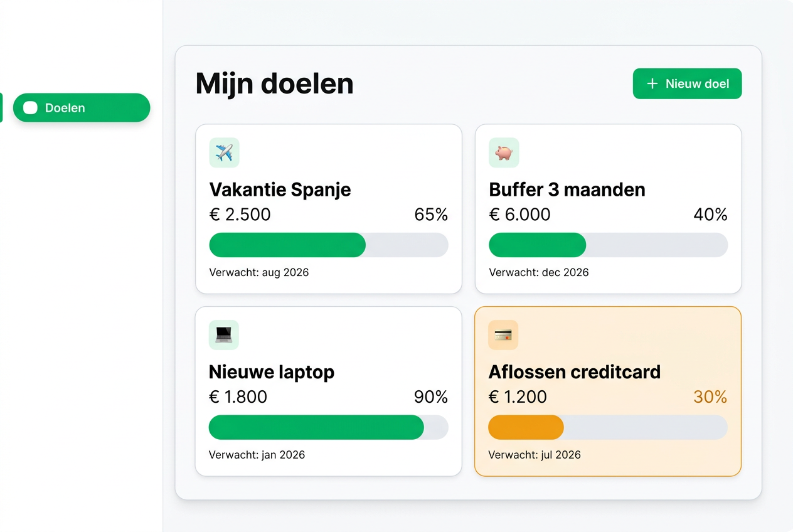Toggle the Doelen sidebar pill
The width and height of the screenshot is (793, 532).
tap(81, 107)
